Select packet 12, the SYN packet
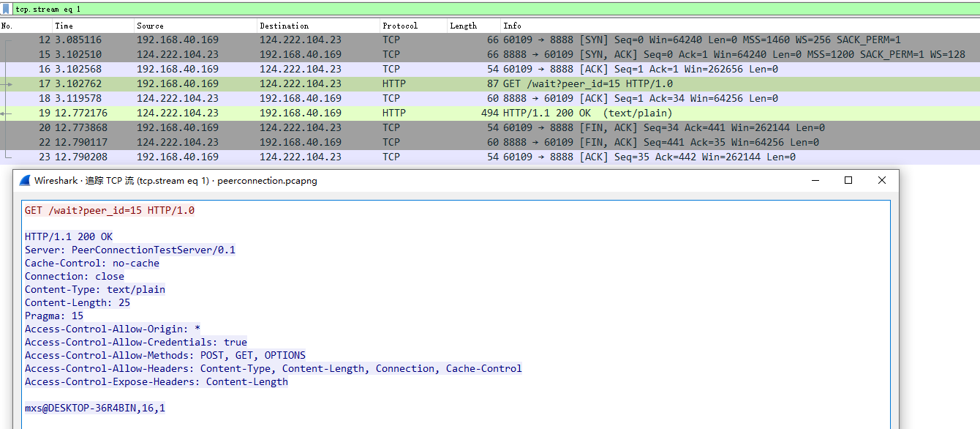Screen dimensions: 980x429 [x=490, y=40]
